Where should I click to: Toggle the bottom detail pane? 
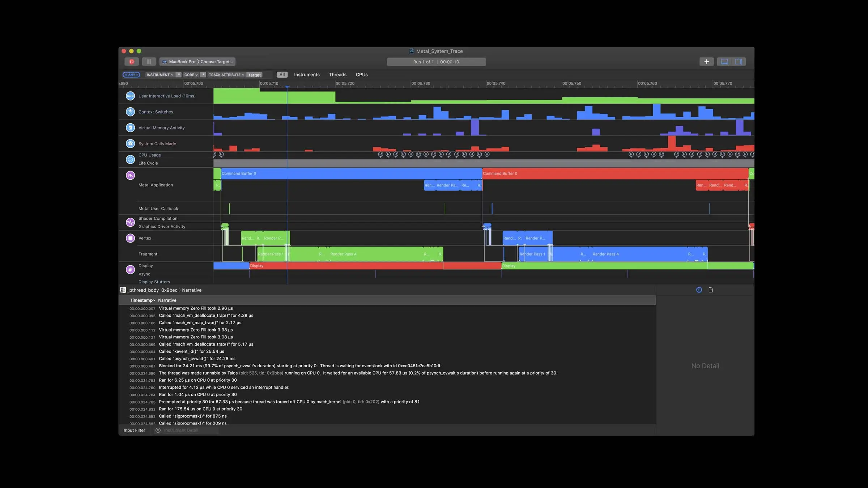724,62
